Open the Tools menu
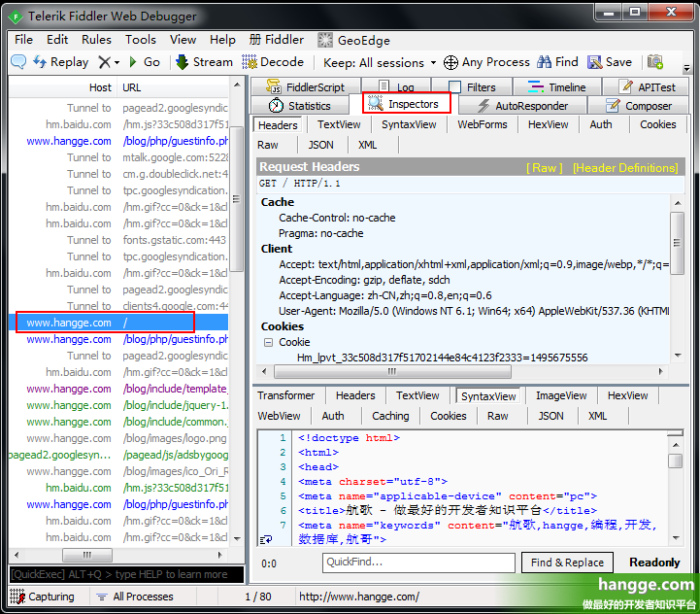 140,40
